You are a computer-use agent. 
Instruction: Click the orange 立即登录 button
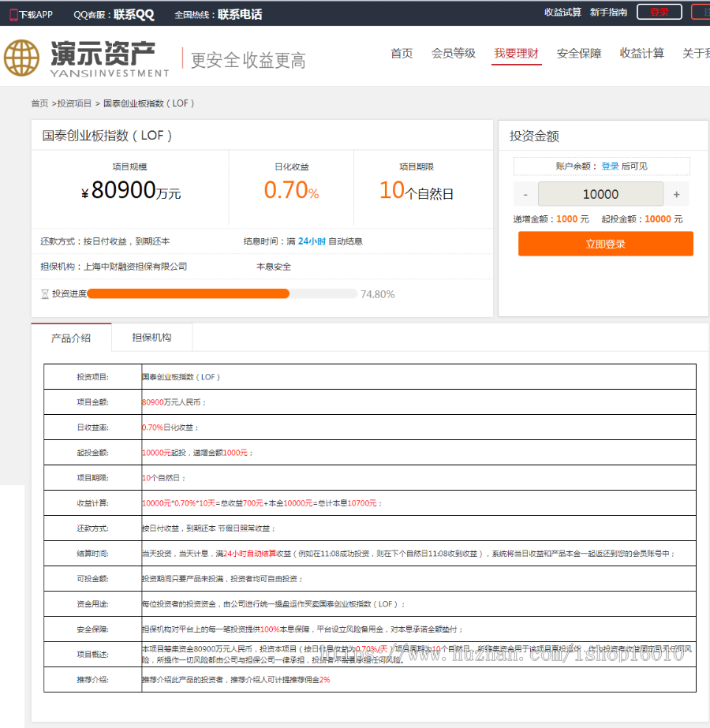[605, 244]
